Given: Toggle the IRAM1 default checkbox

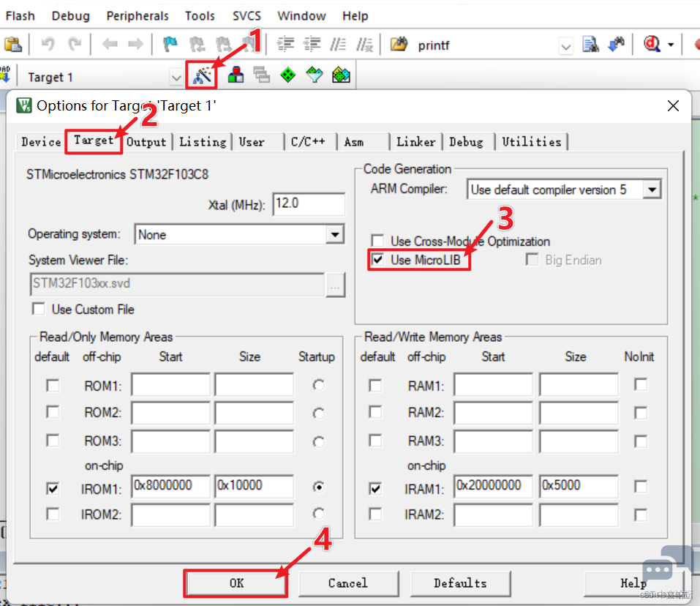Looking at the screenshot, I should [375, 489].
